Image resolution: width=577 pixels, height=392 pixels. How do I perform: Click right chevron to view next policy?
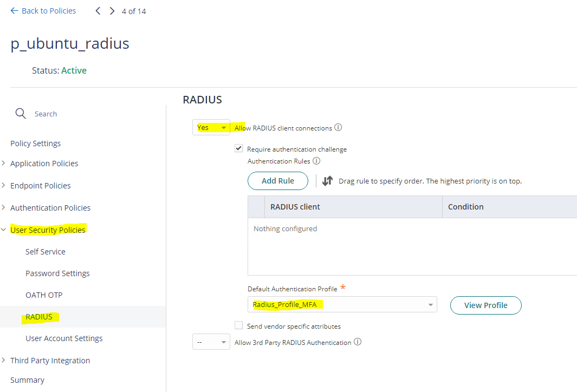pos(112,10)
